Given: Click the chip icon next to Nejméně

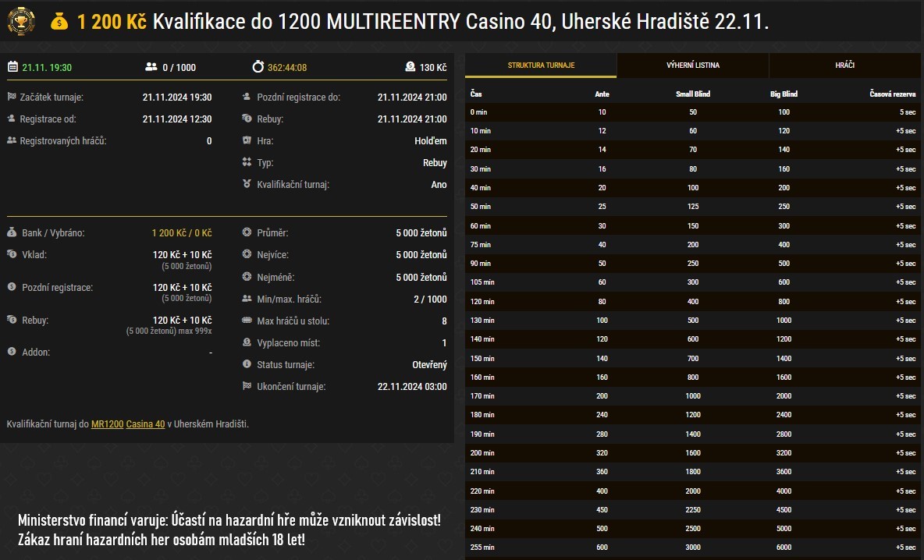Looking at the screenshot, I should coord(247,276).
